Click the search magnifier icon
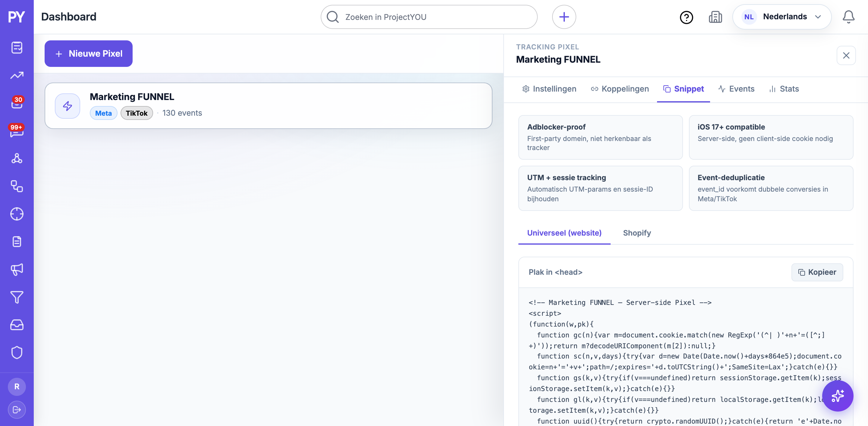 point(333,17)
